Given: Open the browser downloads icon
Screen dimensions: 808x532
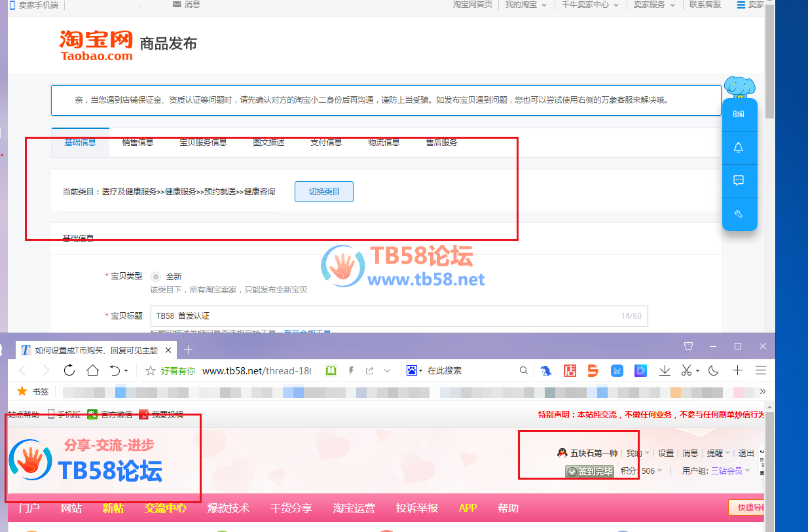Looking at the screenshot, I should point(665,370).
